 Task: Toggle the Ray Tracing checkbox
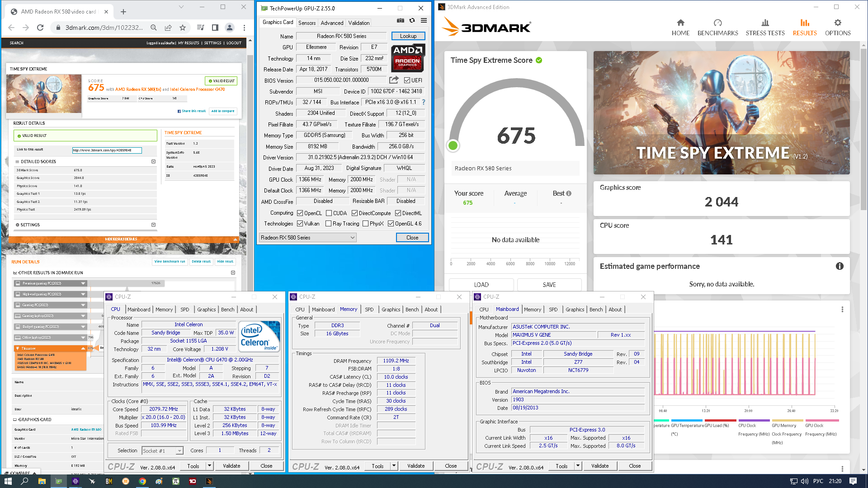(328, 224)
